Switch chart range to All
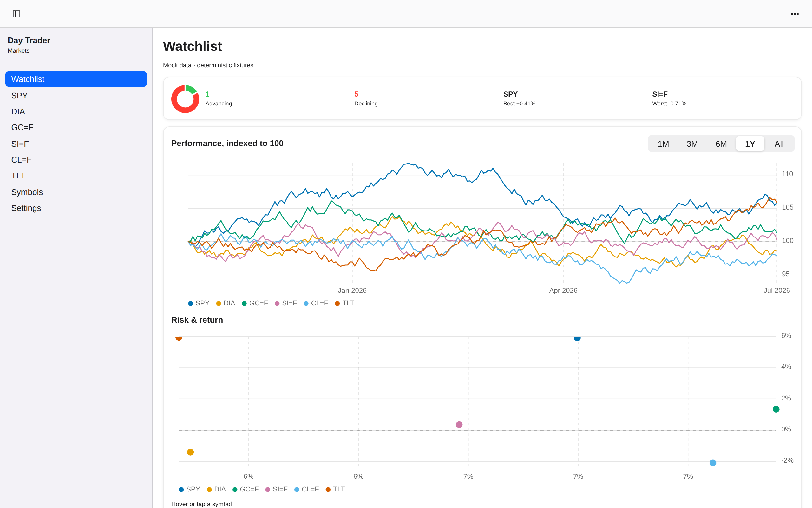Viewport: 812px width, 508px height. pyautogui.click(x=779, y=144)
